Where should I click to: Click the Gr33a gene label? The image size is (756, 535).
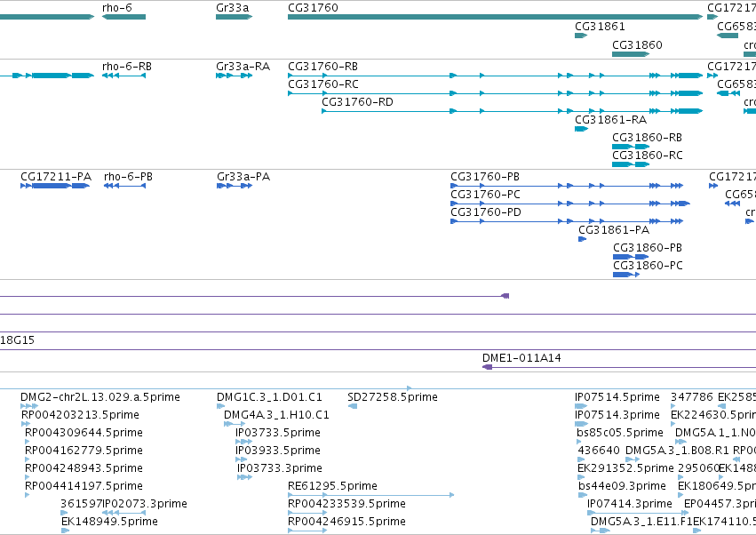tap(233, 8)
